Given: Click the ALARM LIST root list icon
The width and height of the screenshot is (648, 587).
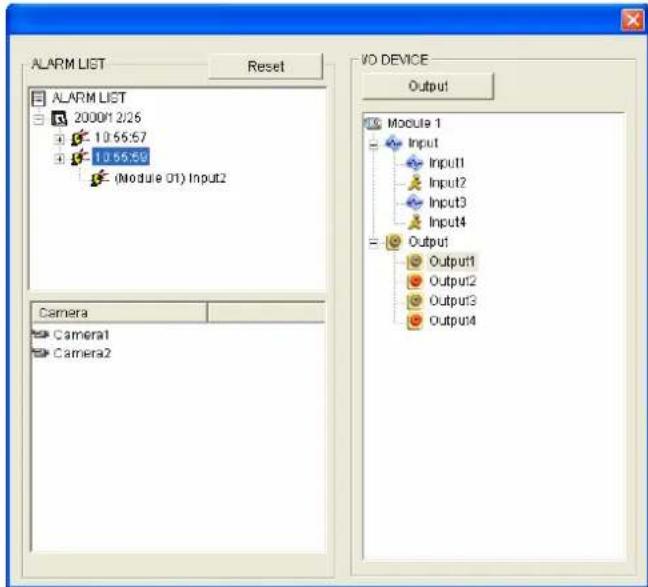Looking at the screenshot, I should click(x=39, y=98).
